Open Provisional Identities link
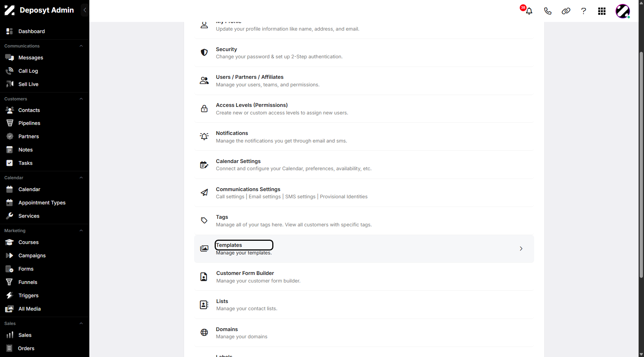 (344, 196)
